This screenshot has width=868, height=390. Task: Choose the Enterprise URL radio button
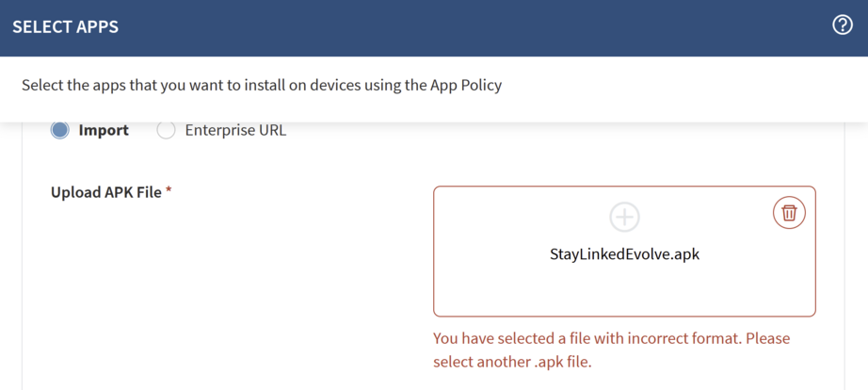[167, 130]
